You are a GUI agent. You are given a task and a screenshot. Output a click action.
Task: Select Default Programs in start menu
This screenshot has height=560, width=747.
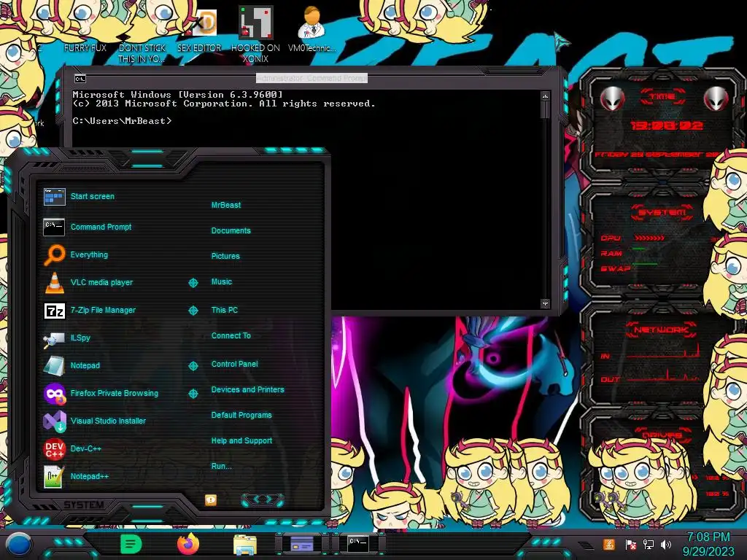(x=241, y=415)
